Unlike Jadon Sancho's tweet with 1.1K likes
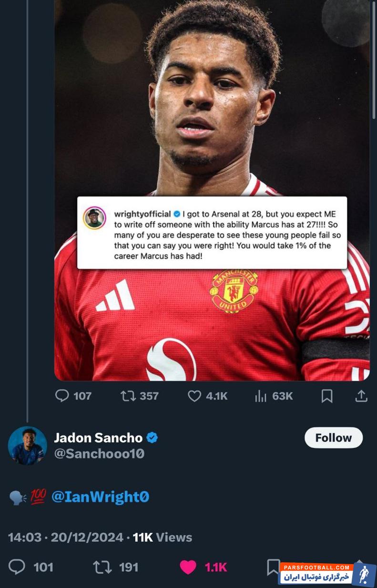Screen dimensions: 377x588 click(x=188, y=567)
